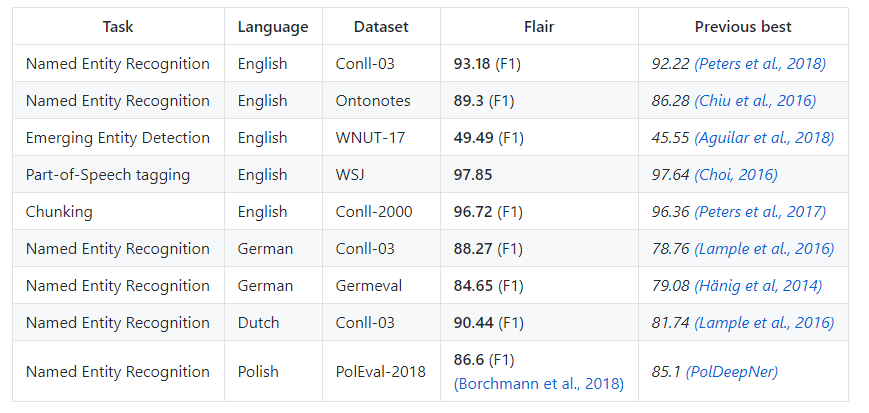Select the Previous best column header
The image size is (869, 413).
(743, 27)
